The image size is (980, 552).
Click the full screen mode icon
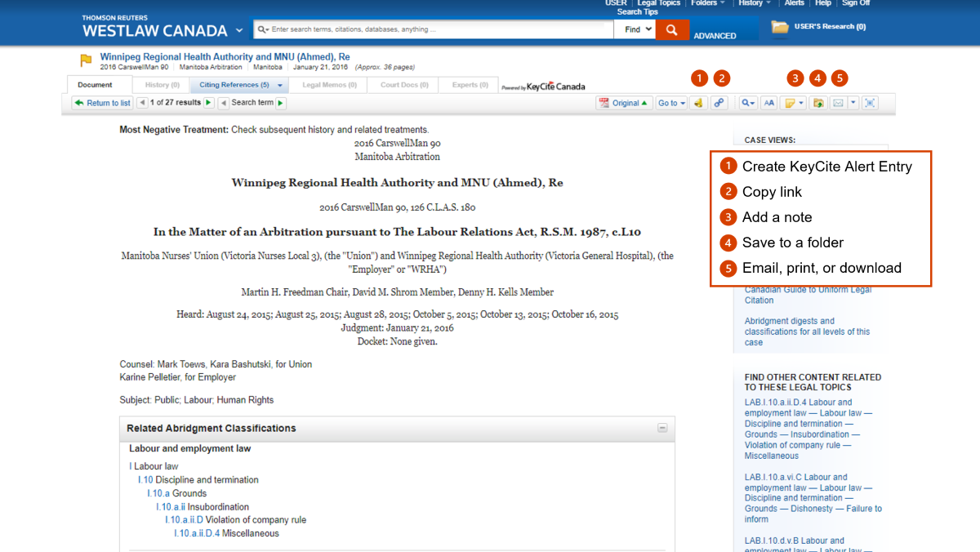click(x=871, y=103)
